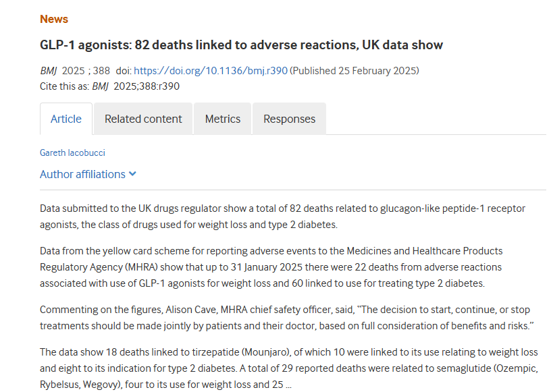Go to the News section heading
This screenshot has height=392, width=551.
54,19
